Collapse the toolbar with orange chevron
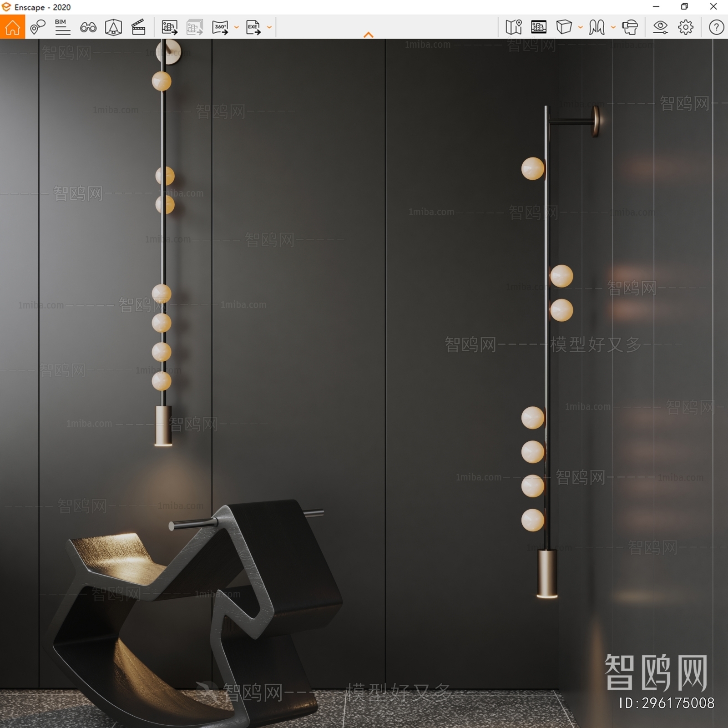The width and height of the screenshot is (728, 728). (x=369, y=35)
